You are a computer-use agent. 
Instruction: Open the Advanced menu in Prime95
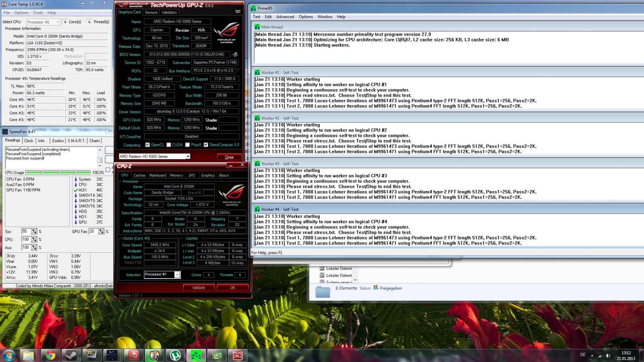click(x=285, y=17)
